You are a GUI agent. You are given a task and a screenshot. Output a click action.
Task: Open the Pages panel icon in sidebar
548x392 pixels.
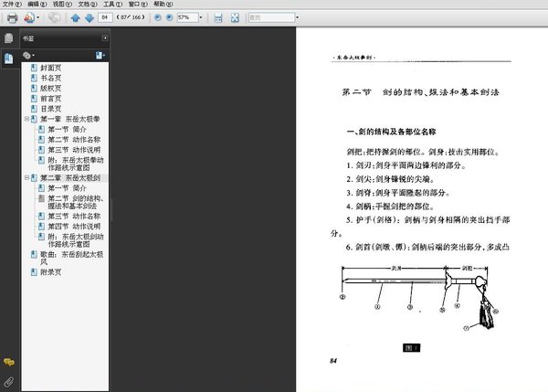(x=9, y=38)
